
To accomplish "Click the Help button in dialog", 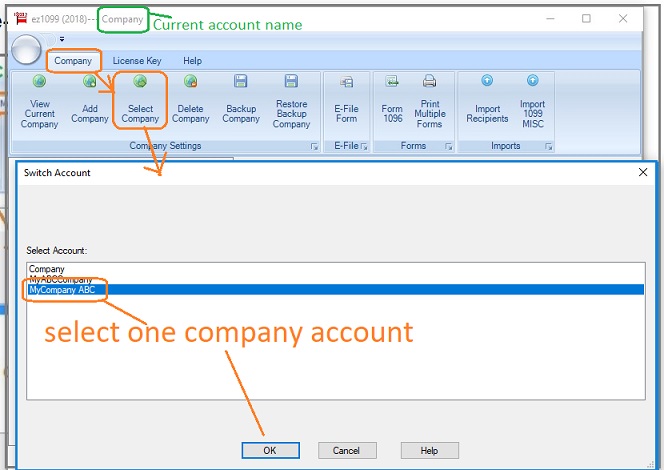I will (x=429, y=451).
